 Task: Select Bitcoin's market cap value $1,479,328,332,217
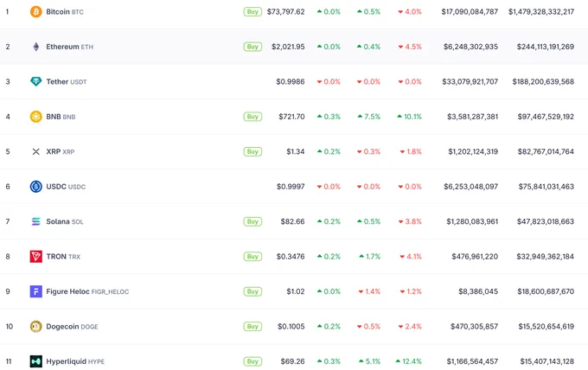click(x=541, y=11)
